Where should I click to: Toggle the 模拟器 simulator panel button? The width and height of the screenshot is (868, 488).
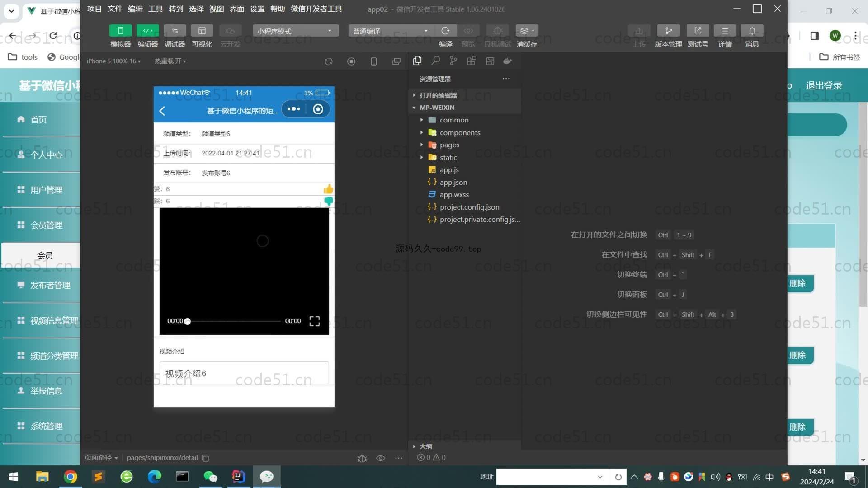pyautogui.click(x=120, y=31)
